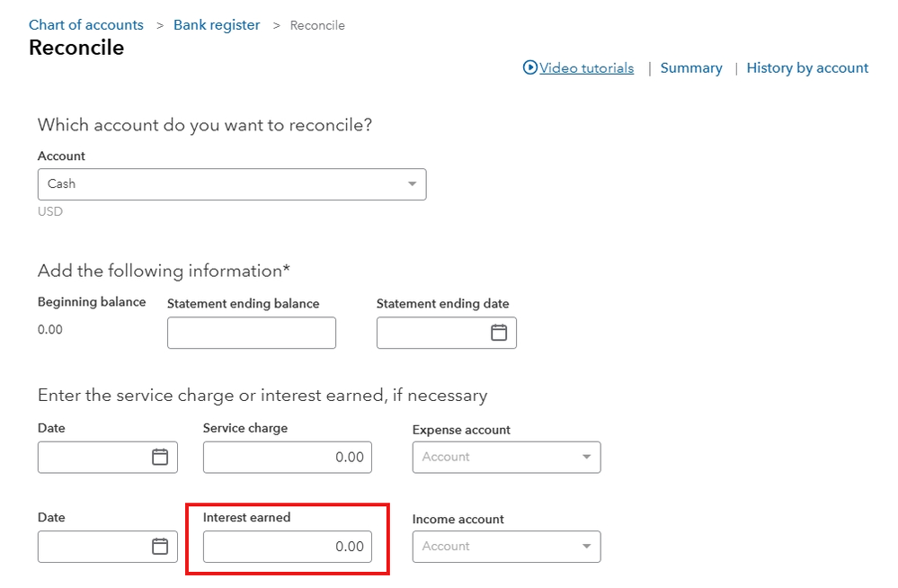Image resolution: width=898 pixels, height=588 pixels.
Task: Navigate to Bank register breadcrumb
Action: pyautogui.click(x=217, y=25)
